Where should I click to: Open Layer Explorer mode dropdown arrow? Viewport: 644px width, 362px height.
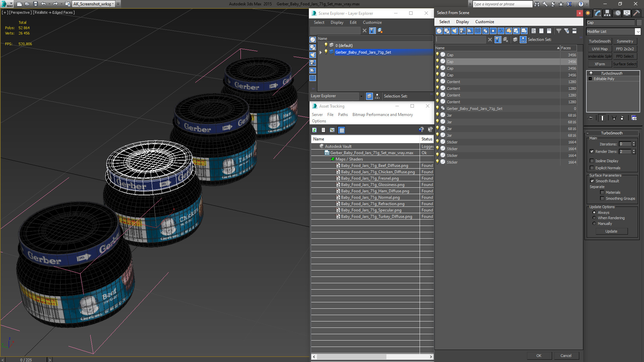361,96
